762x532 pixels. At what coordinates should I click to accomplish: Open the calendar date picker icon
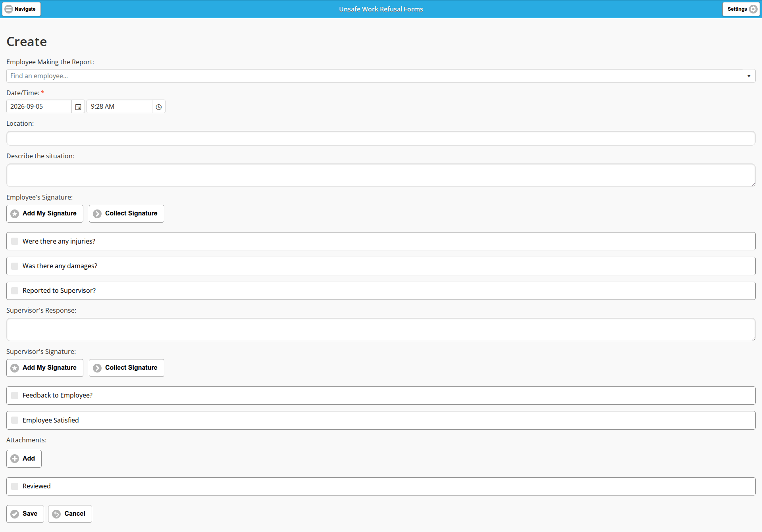click(x=78, y=107)
